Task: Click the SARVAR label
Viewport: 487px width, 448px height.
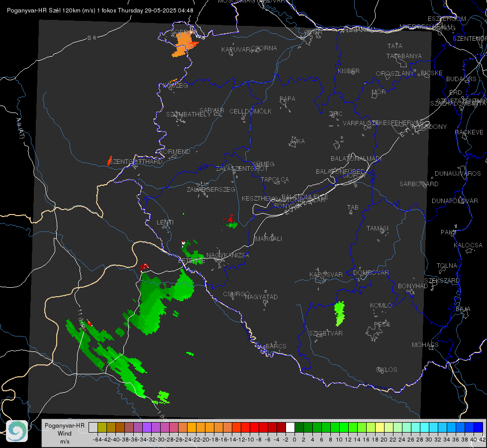Action: pos(212,110)
